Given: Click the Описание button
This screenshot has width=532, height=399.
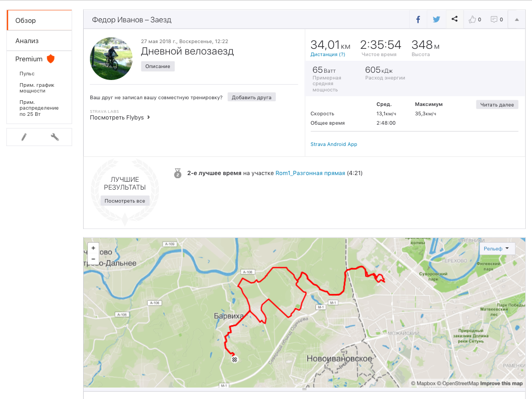Looking at the screenshot, I should [158, 66].
